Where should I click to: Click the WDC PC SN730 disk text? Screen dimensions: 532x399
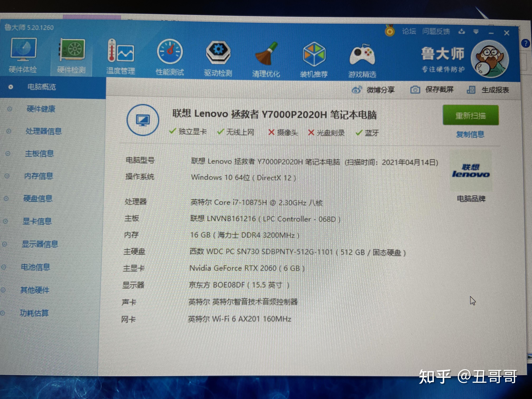[298, 252]
